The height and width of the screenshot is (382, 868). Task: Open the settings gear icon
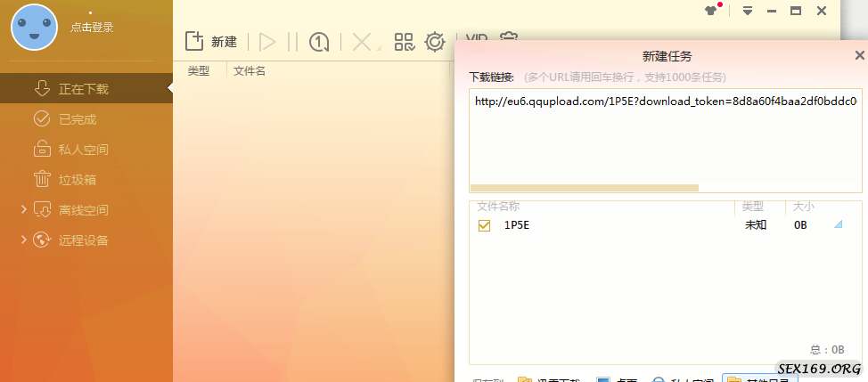tap(435, 42)
